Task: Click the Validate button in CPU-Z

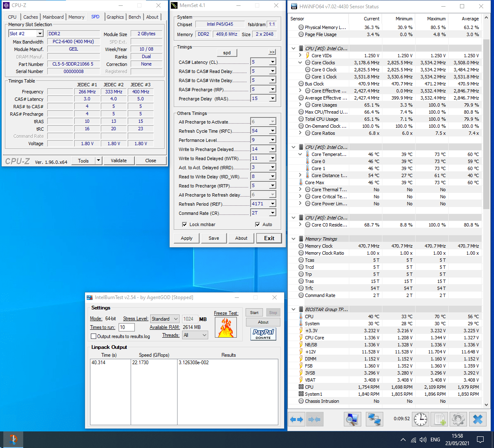Action: coord(119,161)
